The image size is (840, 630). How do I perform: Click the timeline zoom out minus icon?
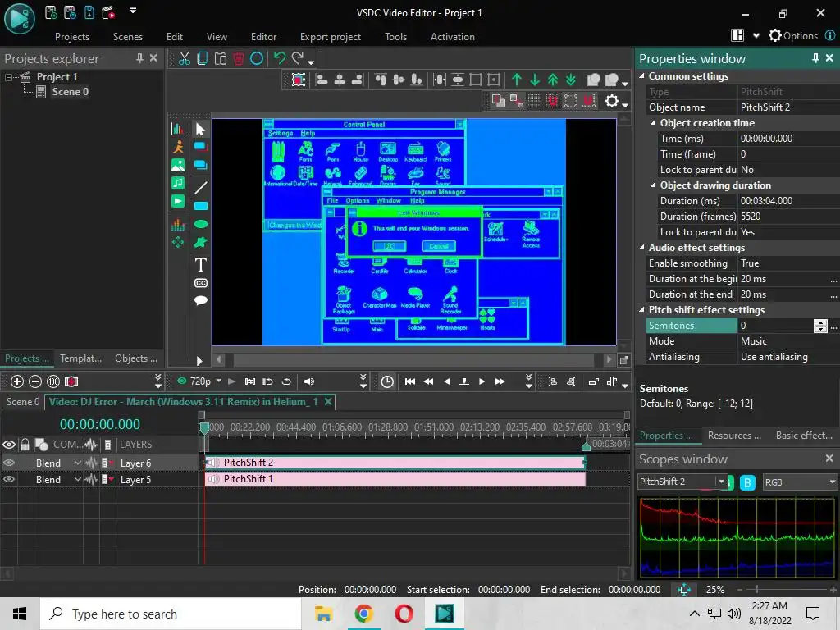tap(35, 381)
